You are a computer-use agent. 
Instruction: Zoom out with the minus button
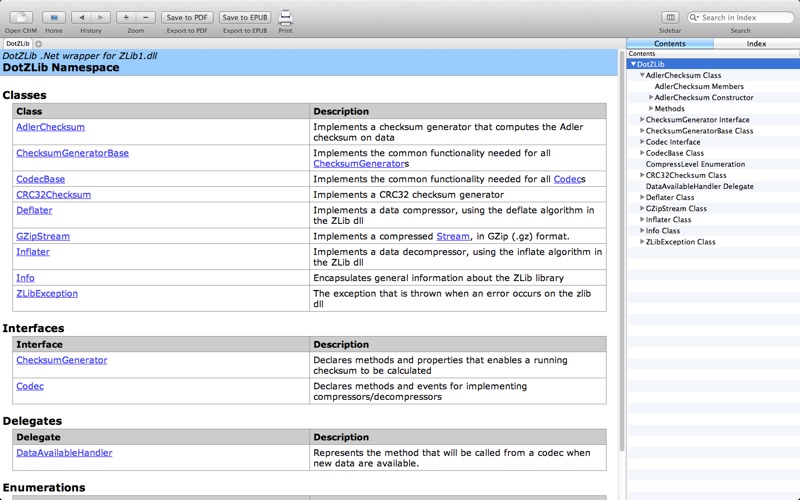[145, 17]
